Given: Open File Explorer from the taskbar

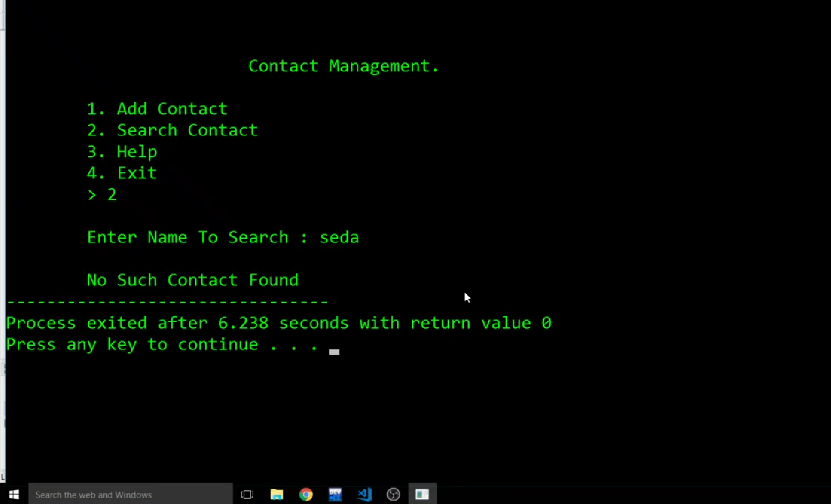Looking at the screenshot, I should click(277, 494).
